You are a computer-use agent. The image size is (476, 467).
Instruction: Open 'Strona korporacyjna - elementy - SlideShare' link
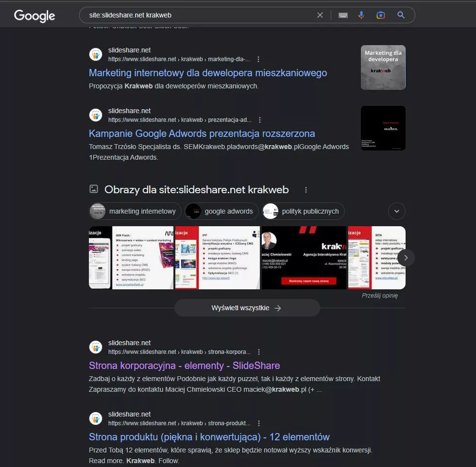click(184, 366)
